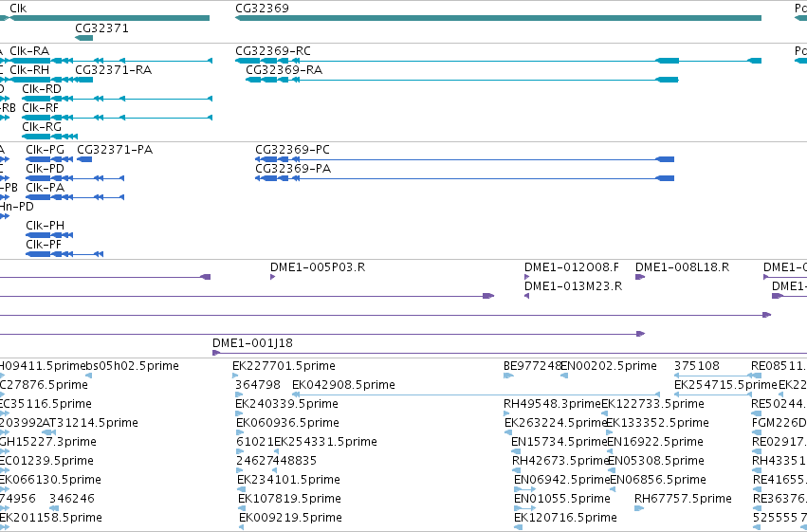Open transcript CG32371-RA label
This screenshot has height=532, width=807.
click(x=113, y=70)
